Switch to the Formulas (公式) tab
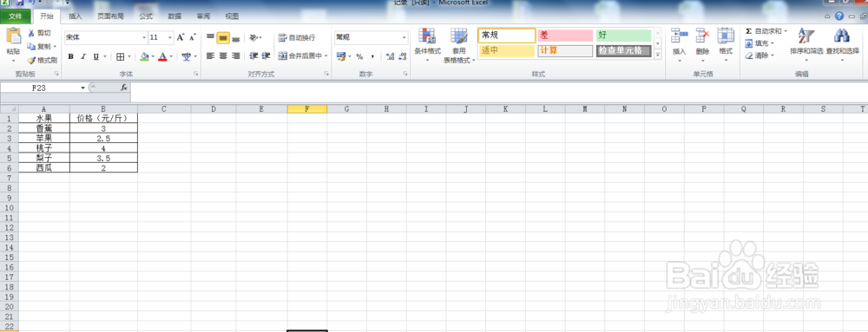868x332 pixels. click(x=146, y=16)
